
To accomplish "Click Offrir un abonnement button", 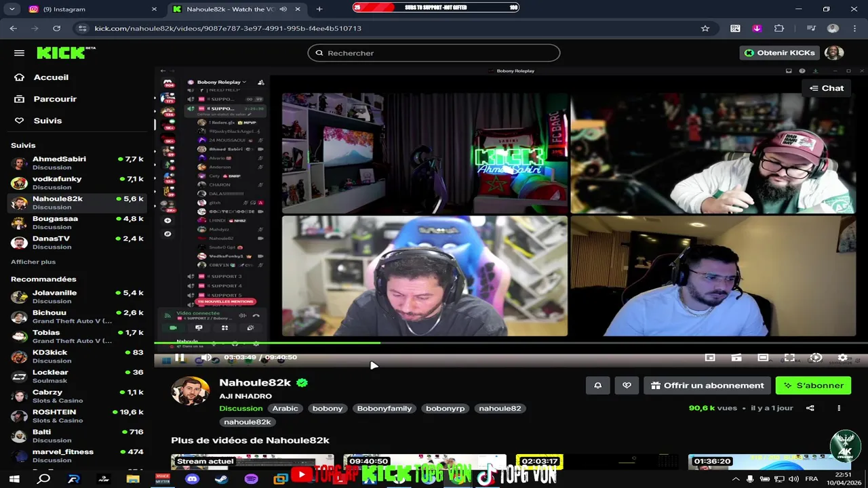I will (707, 386).
